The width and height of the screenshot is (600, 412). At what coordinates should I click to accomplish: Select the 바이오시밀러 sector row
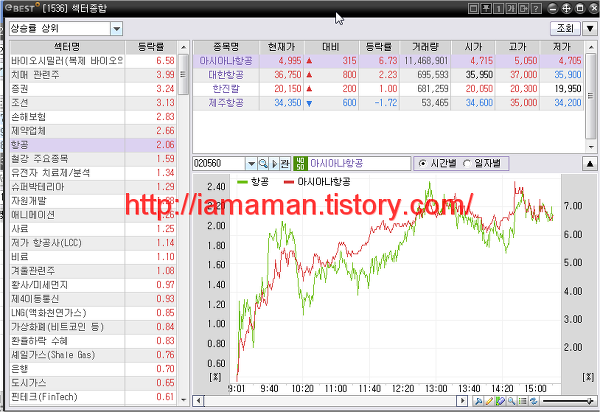[x=93, y=61]
